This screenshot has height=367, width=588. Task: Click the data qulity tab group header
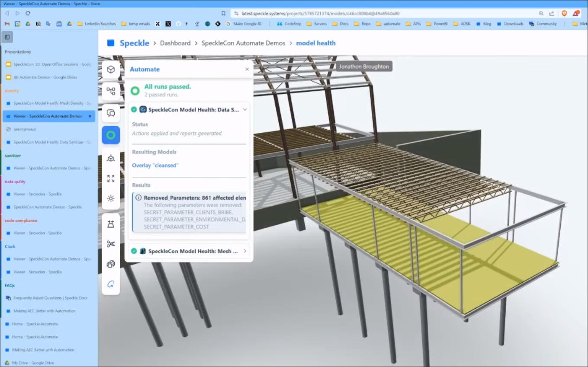pyautogui.click(x=15, y=182)
